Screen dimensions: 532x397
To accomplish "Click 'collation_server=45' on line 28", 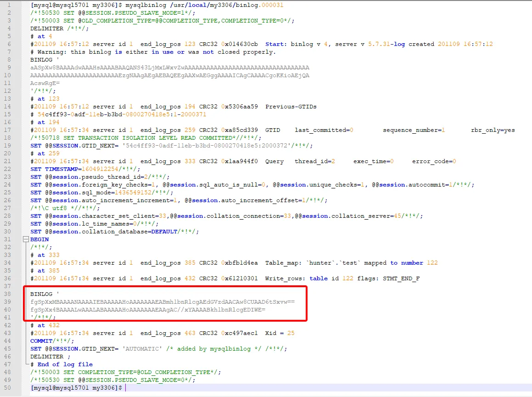I will pos(366,216).
